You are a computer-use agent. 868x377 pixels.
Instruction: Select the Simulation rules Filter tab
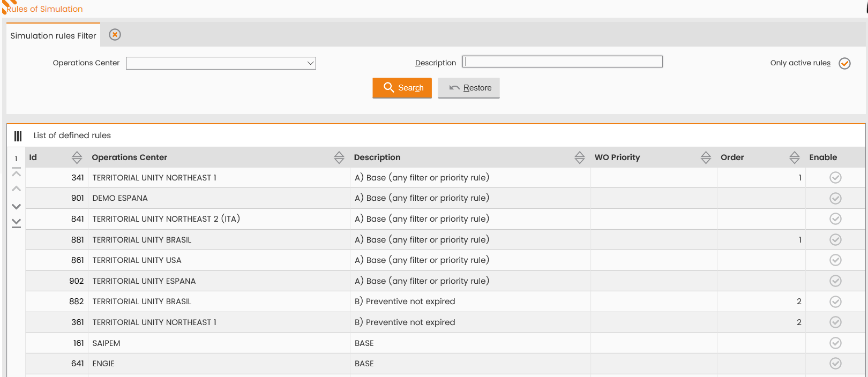53,35
